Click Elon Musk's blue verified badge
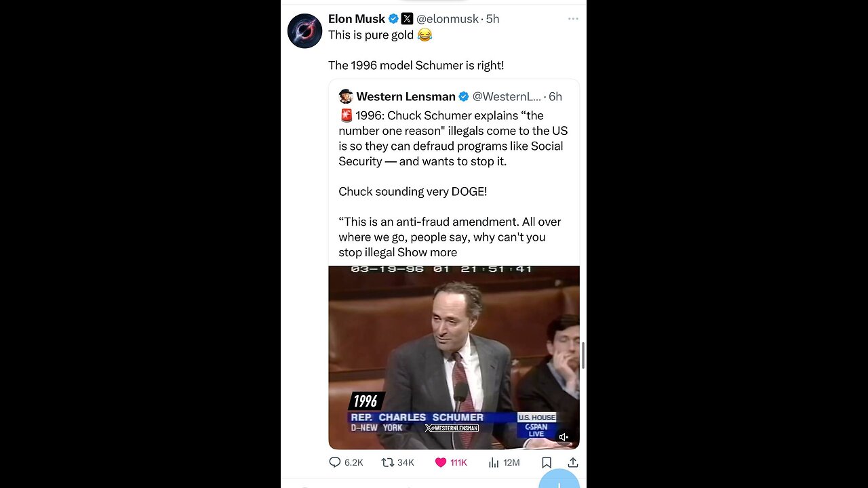868x488 pixels. (393, 19)
